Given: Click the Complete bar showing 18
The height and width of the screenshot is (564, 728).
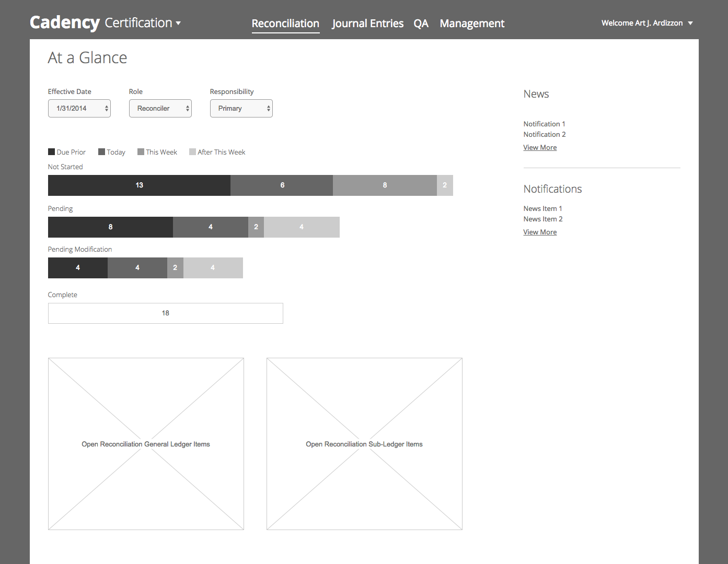Looking at the screenshot, I should point(165,313).
